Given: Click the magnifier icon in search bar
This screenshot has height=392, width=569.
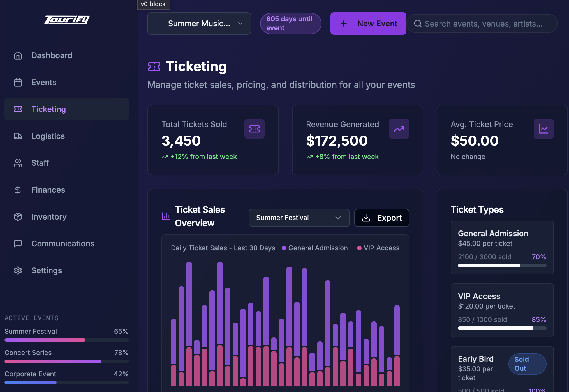Looking at the screenshot, I should click(418, 24).
